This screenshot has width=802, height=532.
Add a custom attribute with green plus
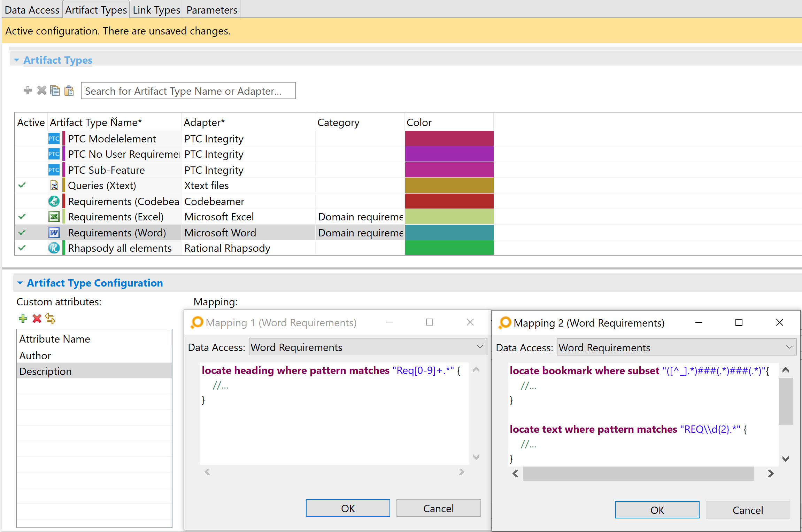point(23,319)
